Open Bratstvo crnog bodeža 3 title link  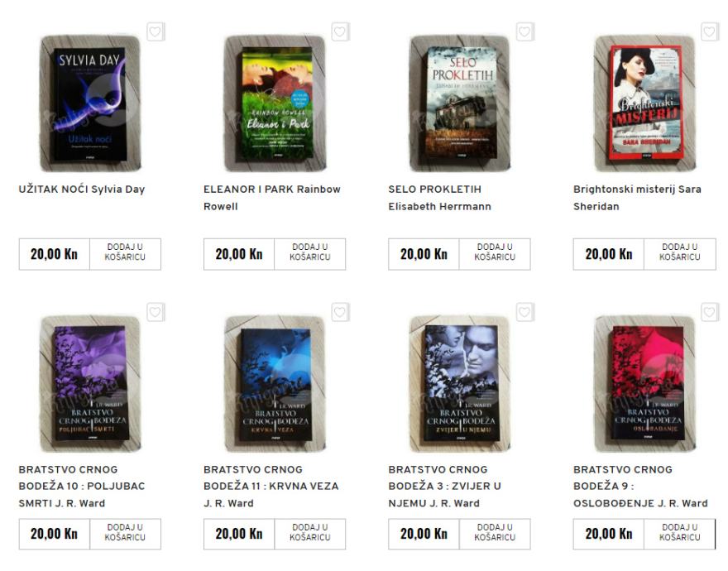point(444,486)
